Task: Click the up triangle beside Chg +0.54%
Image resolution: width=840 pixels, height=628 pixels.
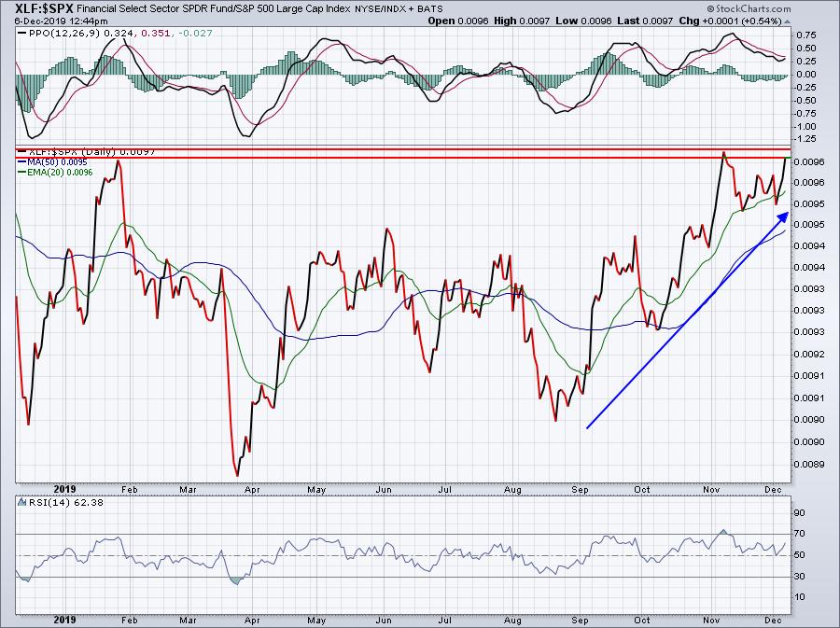Action: [787, 21]
